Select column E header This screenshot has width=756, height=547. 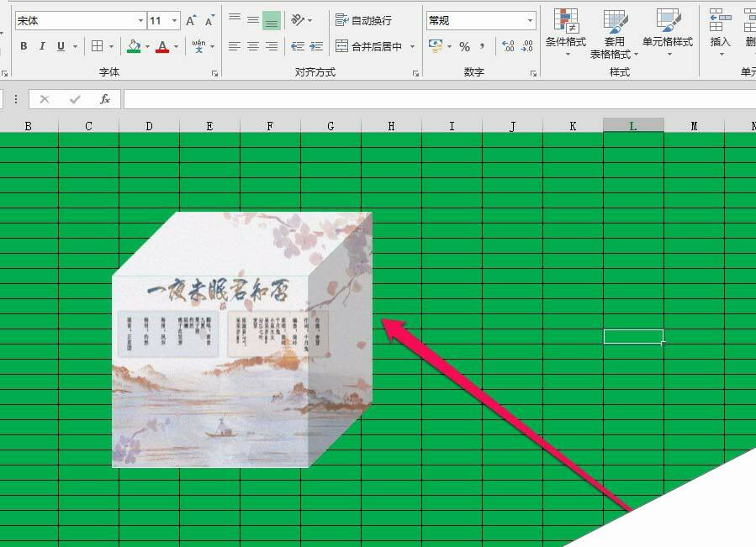(x=209, y=126)
